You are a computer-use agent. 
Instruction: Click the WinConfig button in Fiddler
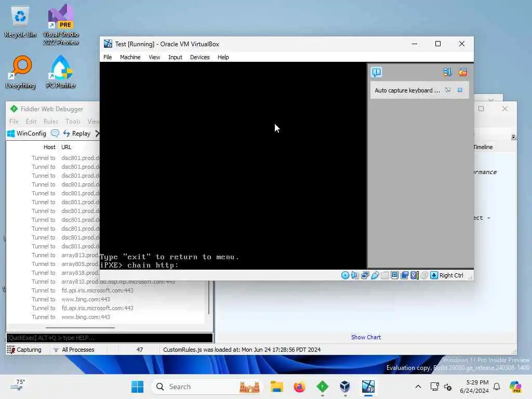27,134
